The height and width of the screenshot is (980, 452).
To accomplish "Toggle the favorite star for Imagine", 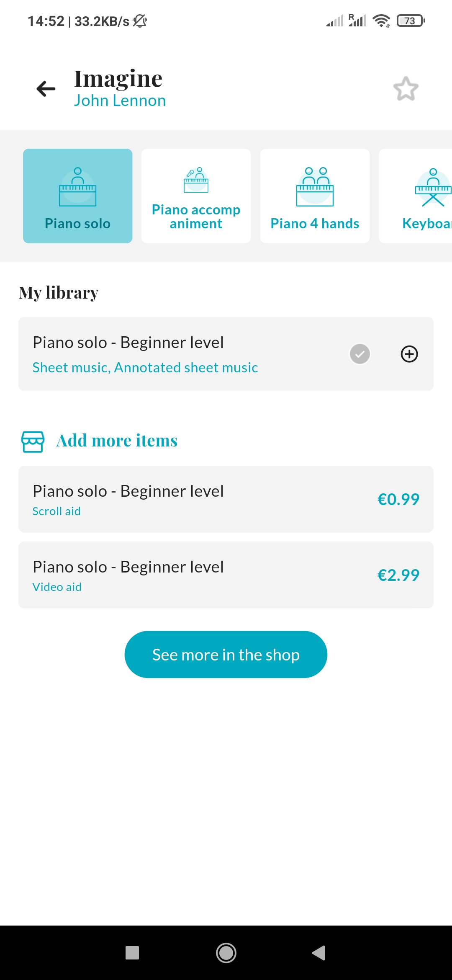I will pos(406,89).
